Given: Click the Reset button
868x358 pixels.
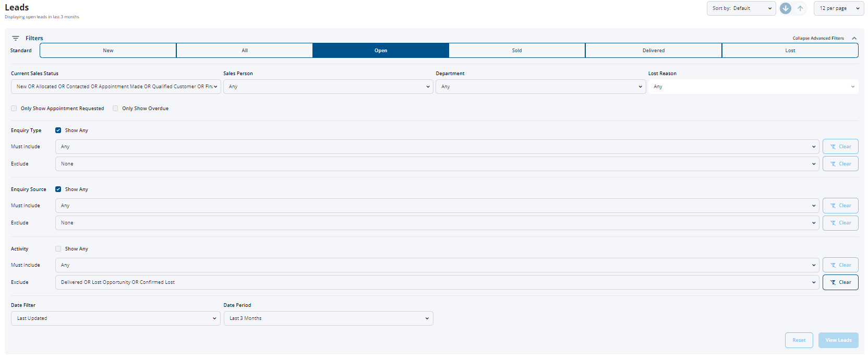Looking at the screenshot, I should click(x=799, y=340).
